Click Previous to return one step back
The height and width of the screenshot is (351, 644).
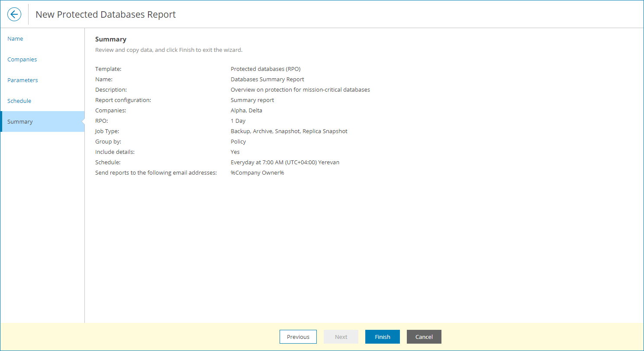click(x=298, y=337)
